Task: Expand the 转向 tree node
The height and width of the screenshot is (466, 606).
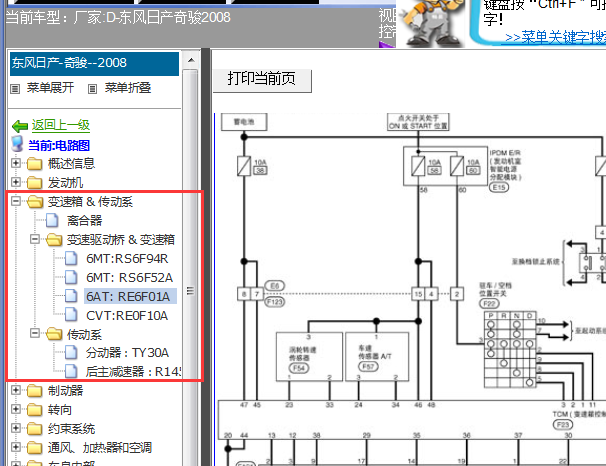Action: pyautogui.click(x=16, y=409)
